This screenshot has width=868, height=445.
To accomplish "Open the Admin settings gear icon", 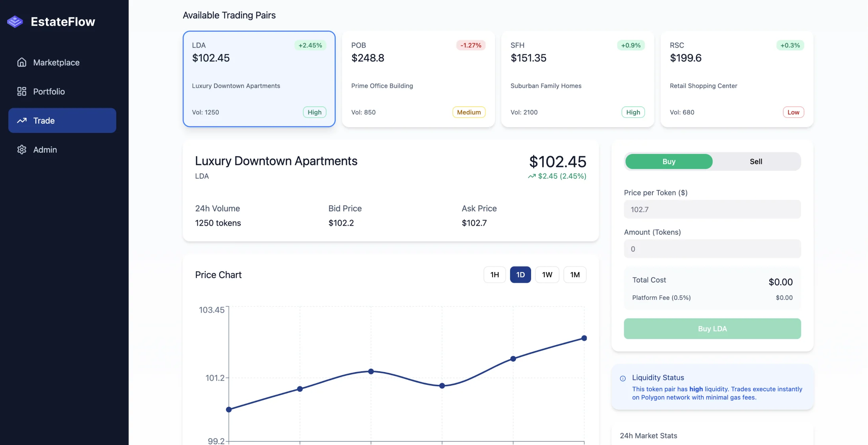I will (22, 150).
